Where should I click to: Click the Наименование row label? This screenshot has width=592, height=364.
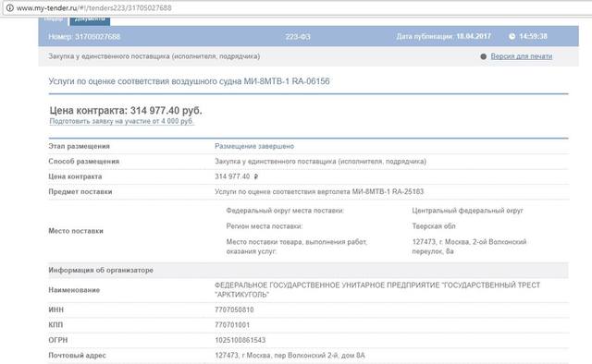(x=74, y=290)
